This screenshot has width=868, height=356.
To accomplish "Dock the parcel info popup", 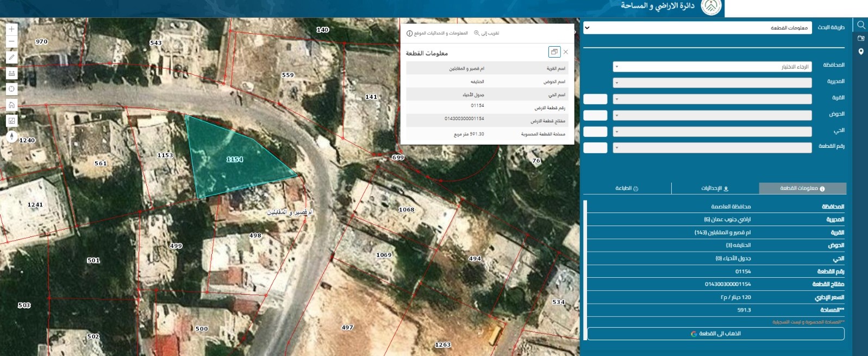I will (554, 52).
